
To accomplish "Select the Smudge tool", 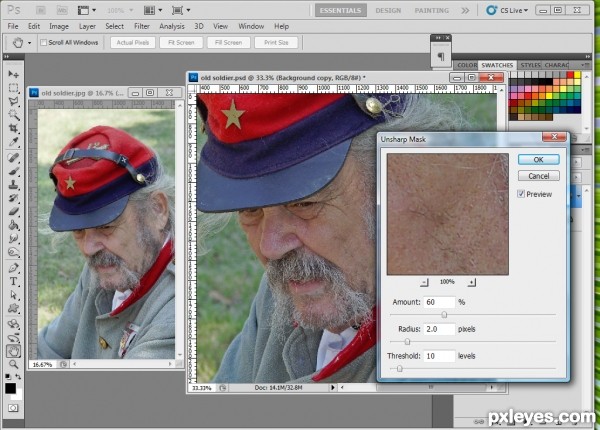I will (x=13, y=239).
